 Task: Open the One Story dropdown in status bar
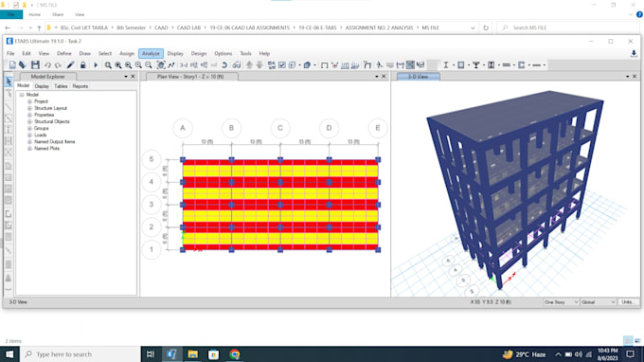point(561,302)
